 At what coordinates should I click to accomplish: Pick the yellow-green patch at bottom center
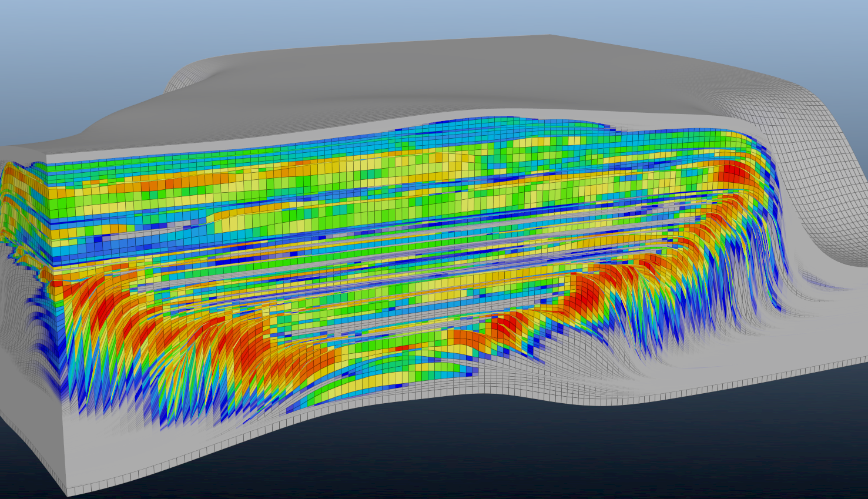point(376,382)
